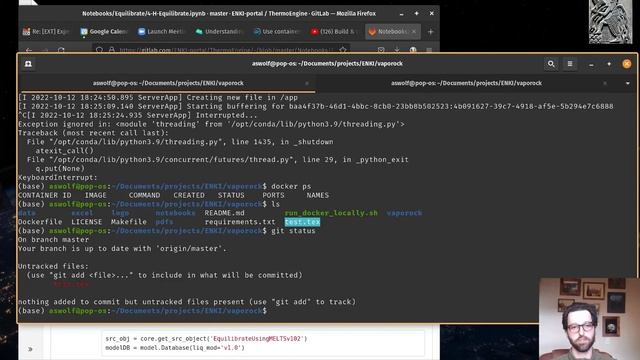Switch to the second terminal tab
This screenshot has width=640, height=360.
[467, 83]
